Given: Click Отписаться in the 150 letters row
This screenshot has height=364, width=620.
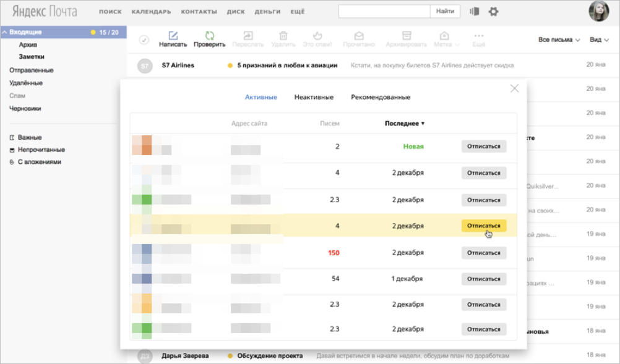Looking at the screenshot, I should coord(484,253).
